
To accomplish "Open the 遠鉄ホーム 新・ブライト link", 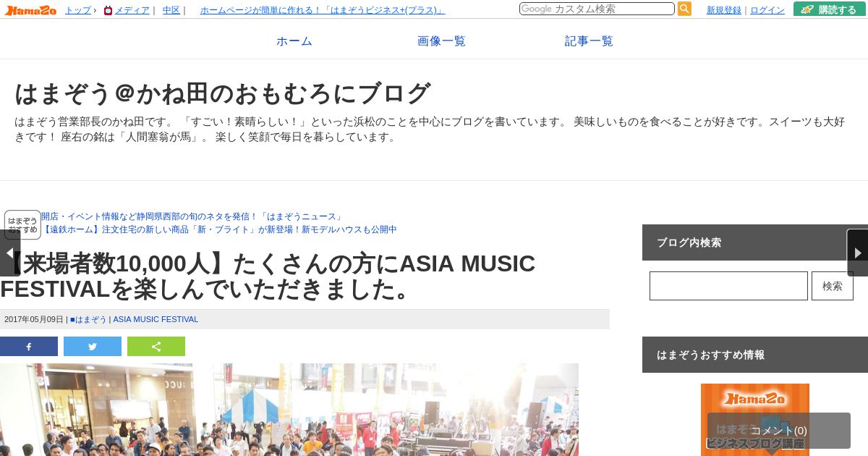I will [x=219, y=229].
